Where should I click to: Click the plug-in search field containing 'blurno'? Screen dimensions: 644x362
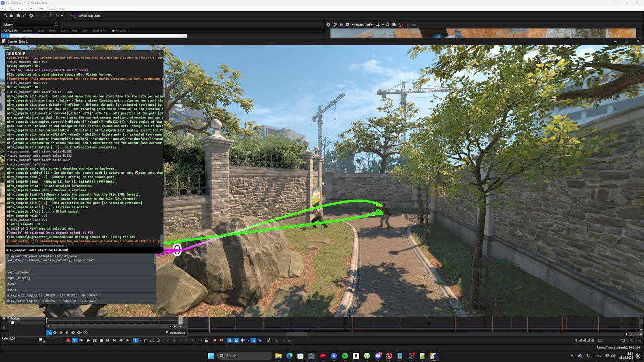click(x=29, y=24)
